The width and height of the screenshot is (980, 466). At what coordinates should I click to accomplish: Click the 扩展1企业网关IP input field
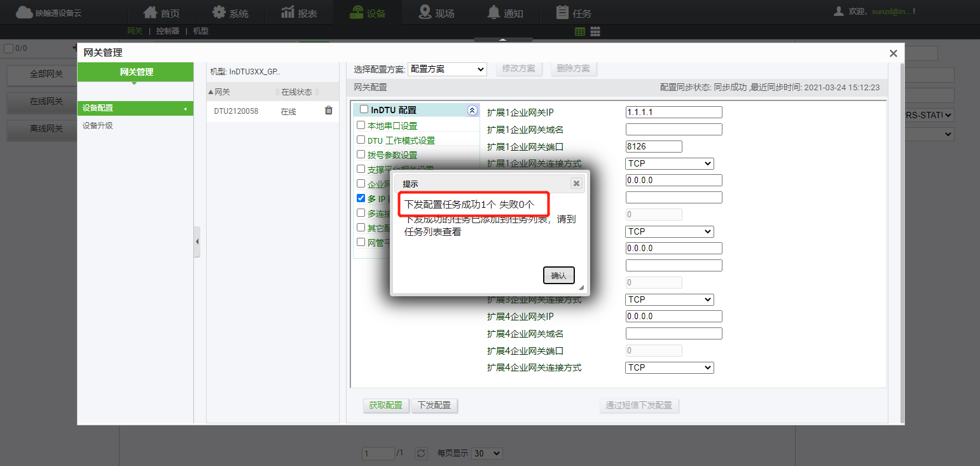click(x=673, y=112)
